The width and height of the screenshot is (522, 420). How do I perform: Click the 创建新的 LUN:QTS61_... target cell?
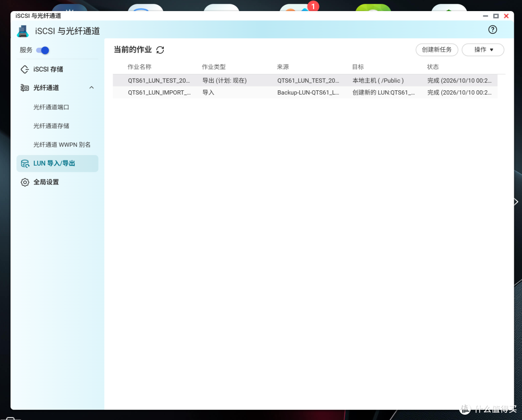tap(383, 92)
